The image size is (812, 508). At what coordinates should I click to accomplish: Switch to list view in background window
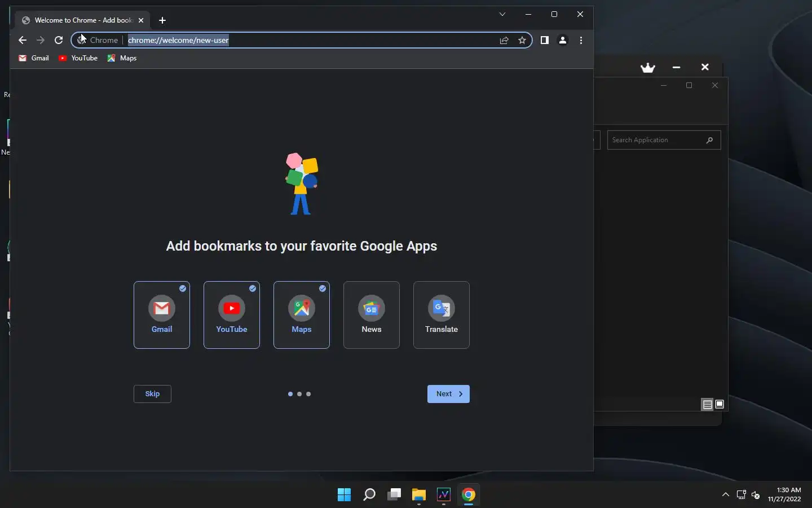(x=707, y=404)
